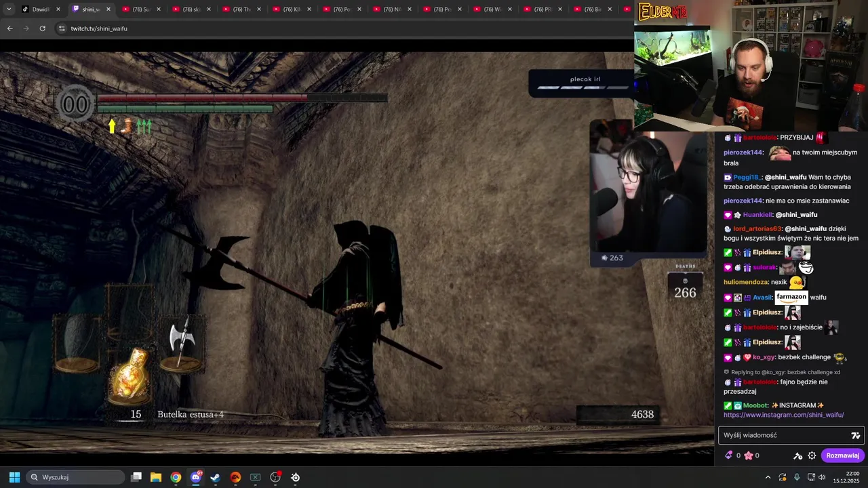Send chat with Rozmawiaj button

point(842,455)
